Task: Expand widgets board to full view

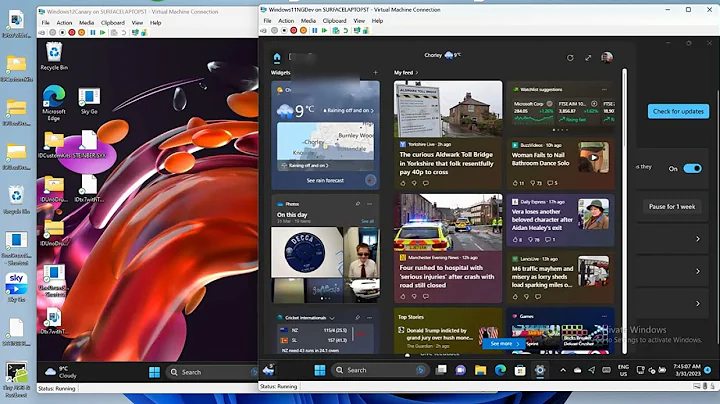Action: (x=588, y=58)
